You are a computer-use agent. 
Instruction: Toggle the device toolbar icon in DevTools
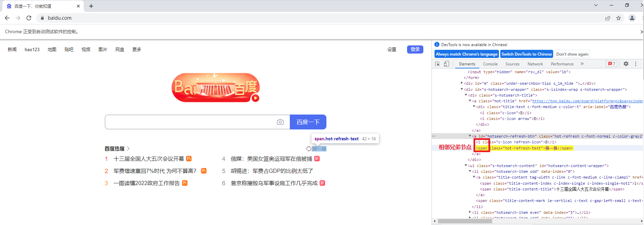pyautogui.click(x=447, y=64)
